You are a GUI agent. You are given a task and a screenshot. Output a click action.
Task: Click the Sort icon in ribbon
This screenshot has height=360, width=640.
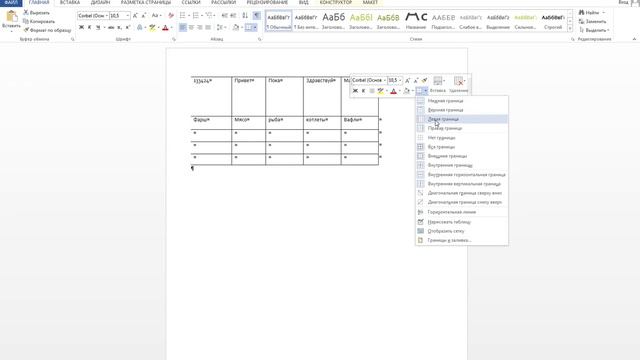tap(245, 16)
